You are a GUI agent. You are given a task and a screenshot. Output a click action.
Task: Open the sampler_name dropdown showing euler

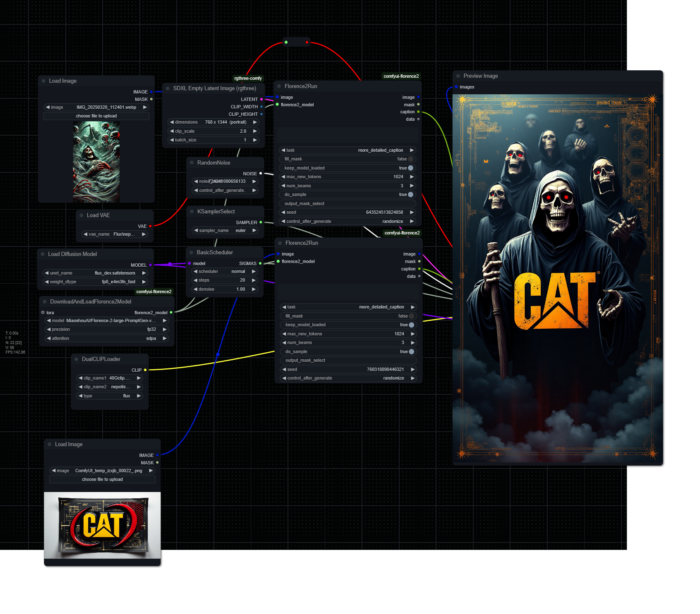point(226,231)
